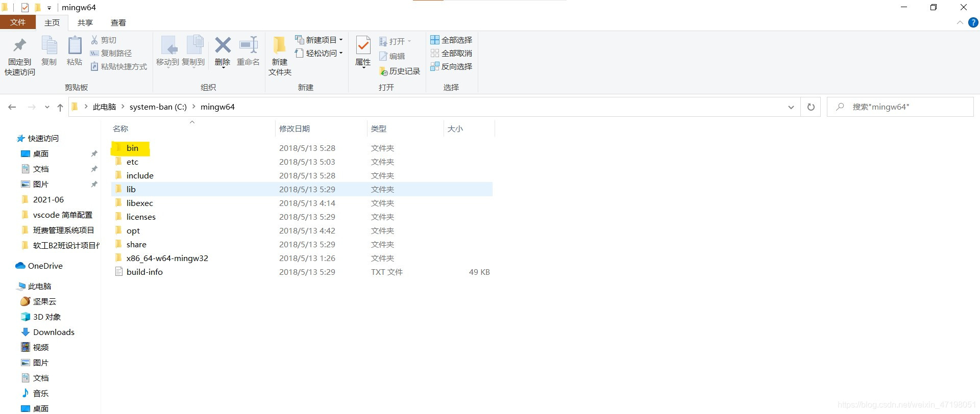Viewport: 980px width, 414px height.
Task: Click the Properties quick access toolbar checkmark
Action: pyautogui.click(x=24, y=8)
